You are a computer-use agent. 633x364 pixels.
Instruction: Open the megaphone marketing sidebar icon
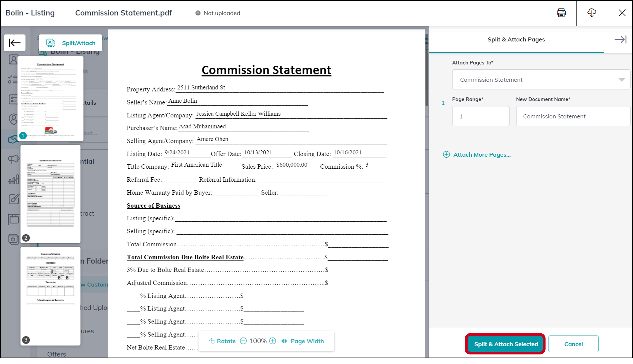pyautogui.click(x=14, y=159)
